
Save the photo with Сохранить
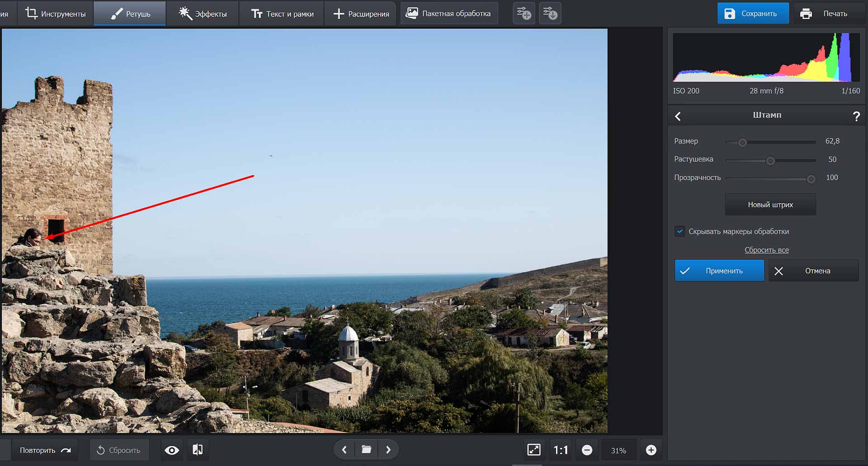point(753,13)
